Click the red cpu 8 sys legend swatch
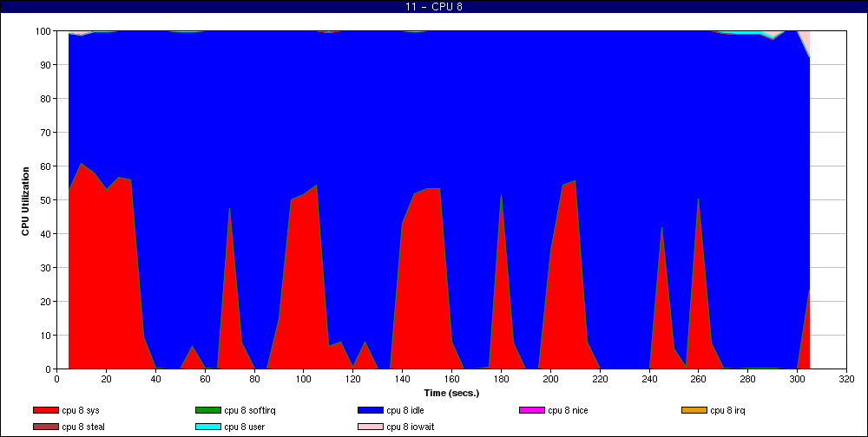Viewport: 868px width, 437px height. (x=45, y=410)
